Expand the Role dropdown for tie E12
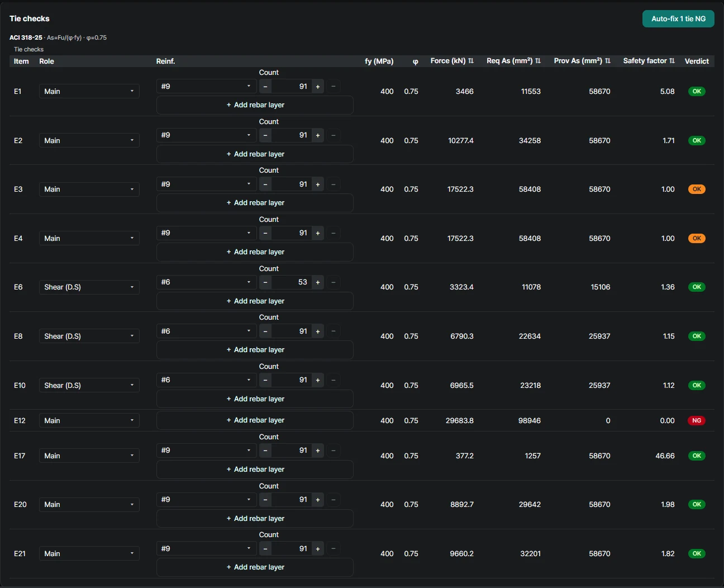Screen dimensions: 724x588 (x=89, y=421)
